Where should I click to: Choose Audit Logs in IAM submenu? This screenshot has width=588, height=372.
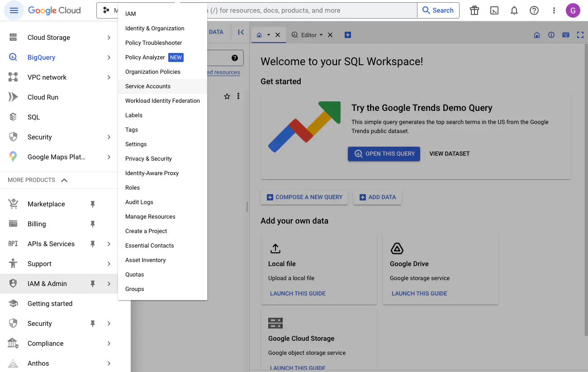pyautogui.click(x=139, y=202)
